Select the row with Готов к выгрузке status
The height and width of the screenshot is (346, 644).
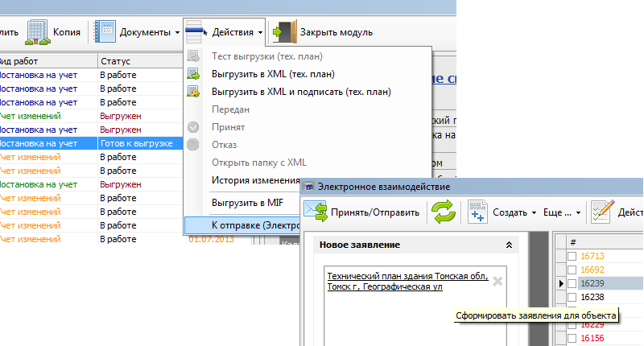tap(135, 142)
